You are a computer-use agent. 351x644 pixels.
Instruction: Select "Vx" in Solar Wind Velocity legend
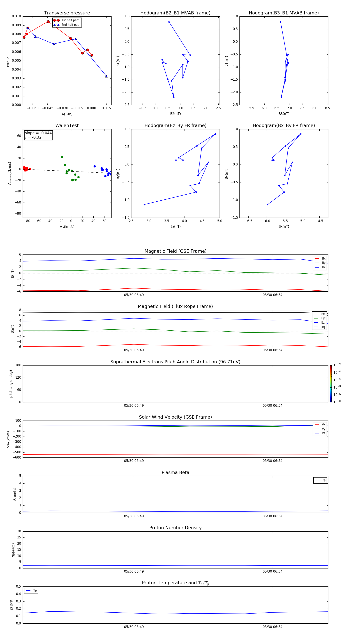point(320,424)
